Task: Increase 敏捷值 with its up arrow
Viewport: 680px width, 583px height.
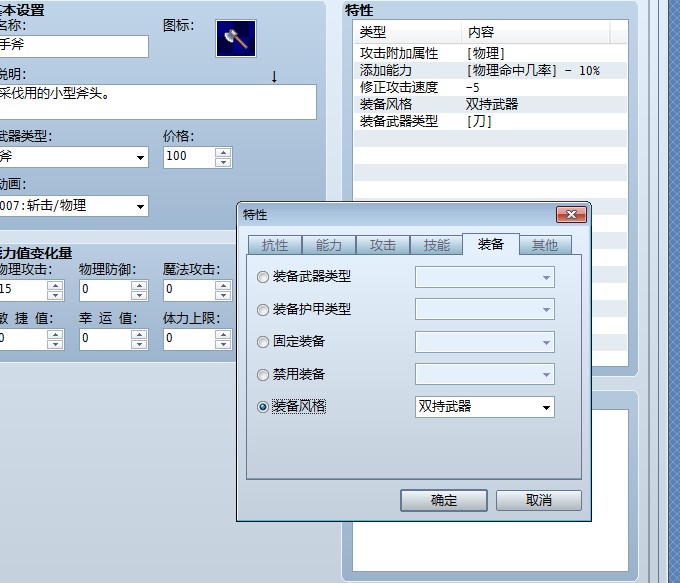Action: [55, 334]
